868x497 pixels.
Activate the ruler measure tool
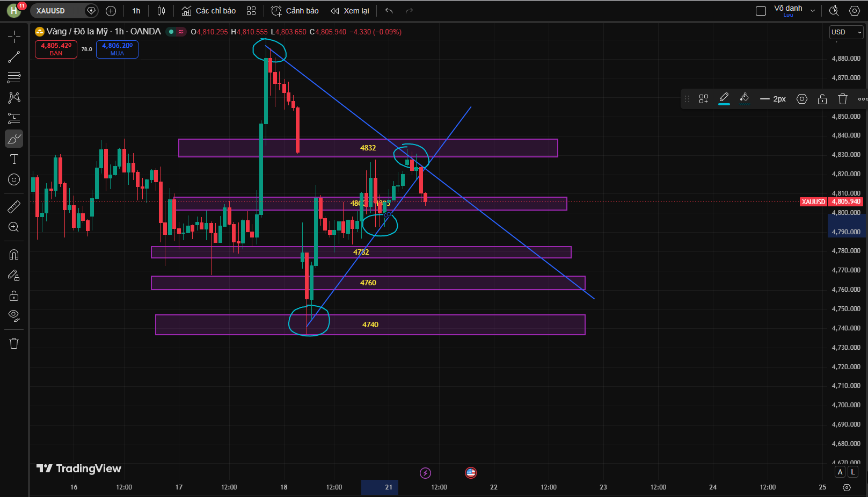pyautogui.click(x=14, y=206)
